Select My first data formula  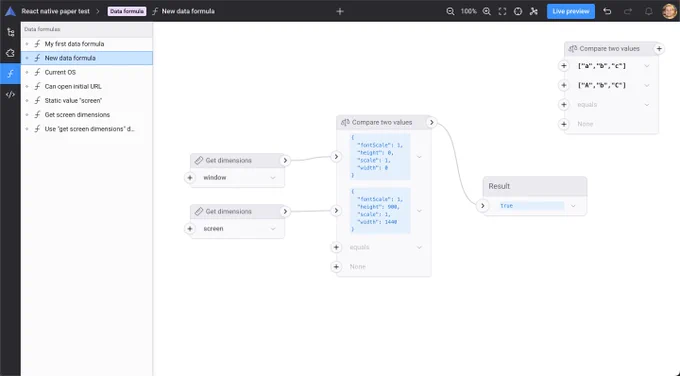coord(87,44)
